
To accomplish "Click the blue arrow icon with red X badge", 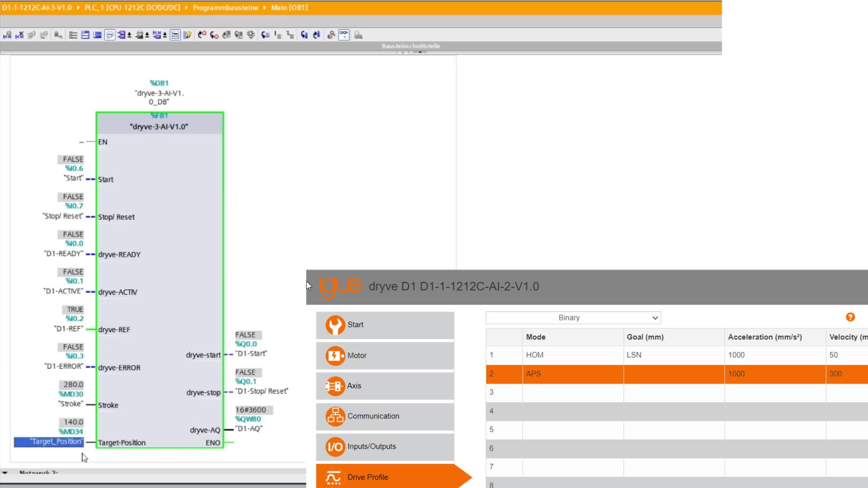I will click(x=214, y=35).
